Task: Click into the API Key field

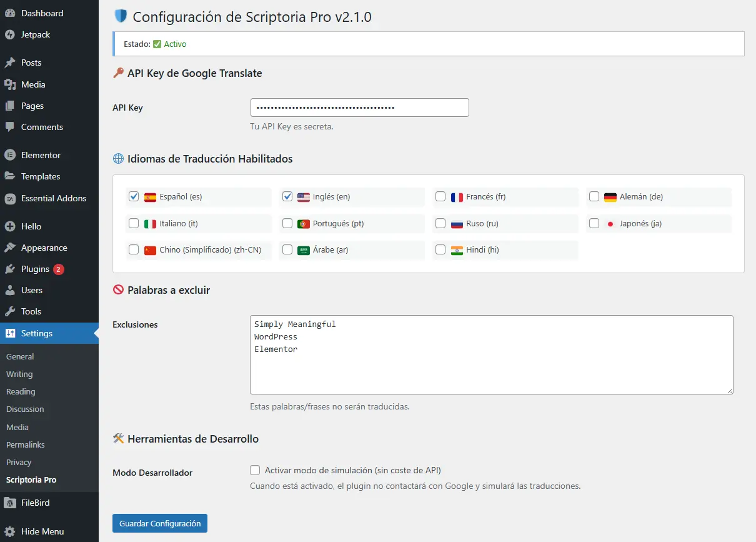Action: [359, 108]
